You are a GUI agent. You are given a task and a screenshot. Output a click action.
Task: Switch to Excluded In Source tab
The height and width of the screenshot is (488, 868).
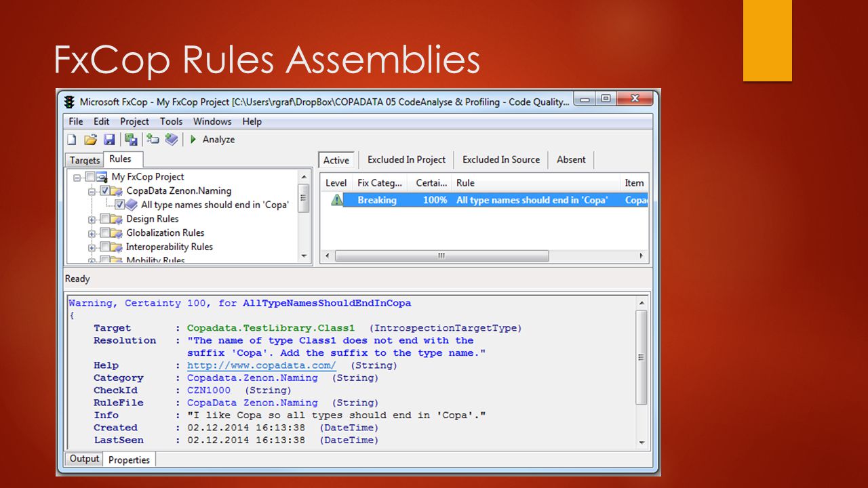501,159
